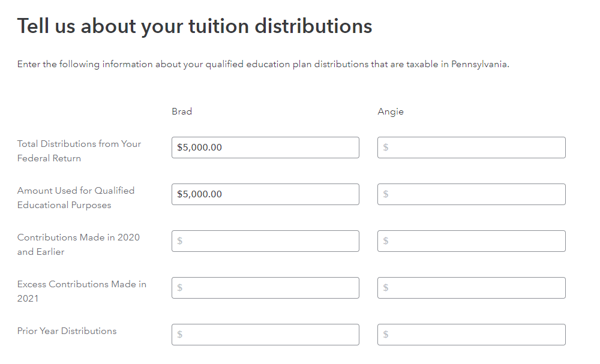Click the Contributions Made in 2020 and Earlier label
The width and height of the screenshot is (600, 364).
coord(79,244)
